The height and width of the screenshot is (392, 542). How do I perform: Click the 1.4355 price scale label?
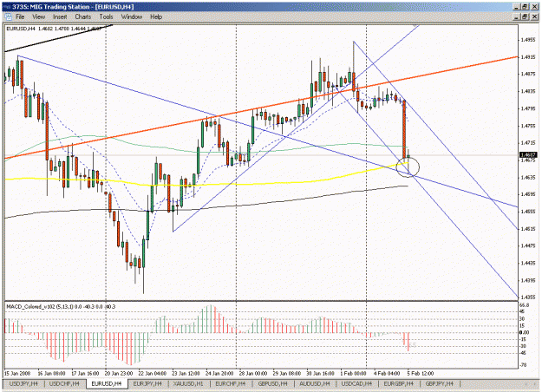[528, 297]
